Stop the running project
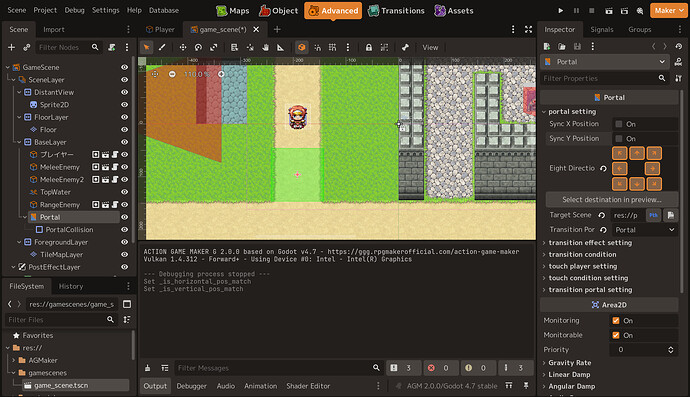The width and height of the screenshot is (690, 397). point(591,11)
